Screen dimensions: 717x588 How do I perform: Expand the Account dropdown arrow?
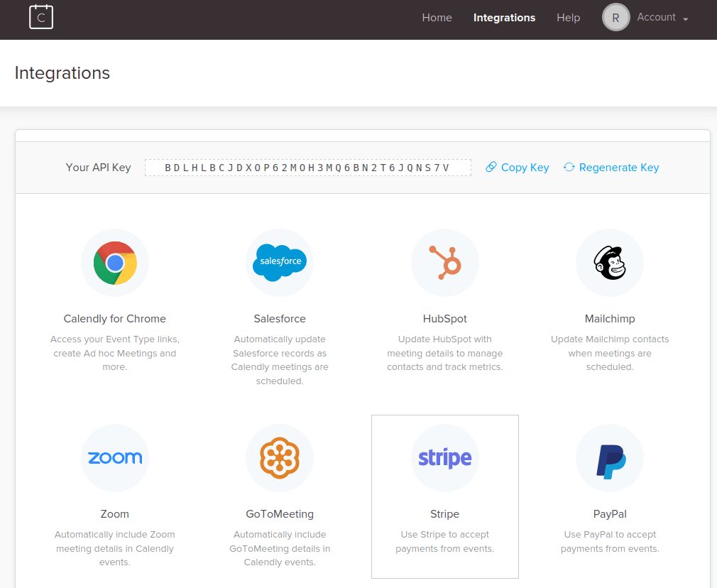[x=685, y=19]
